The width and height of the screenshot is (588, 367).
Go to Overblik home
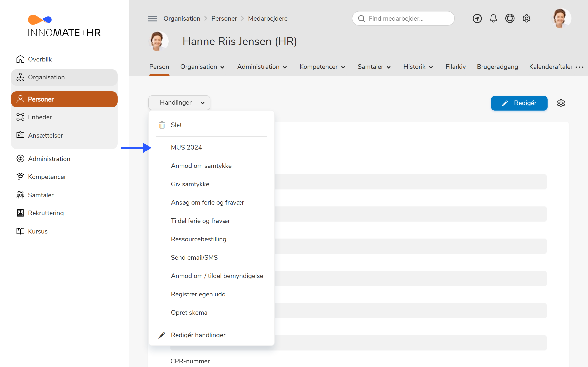40,59
